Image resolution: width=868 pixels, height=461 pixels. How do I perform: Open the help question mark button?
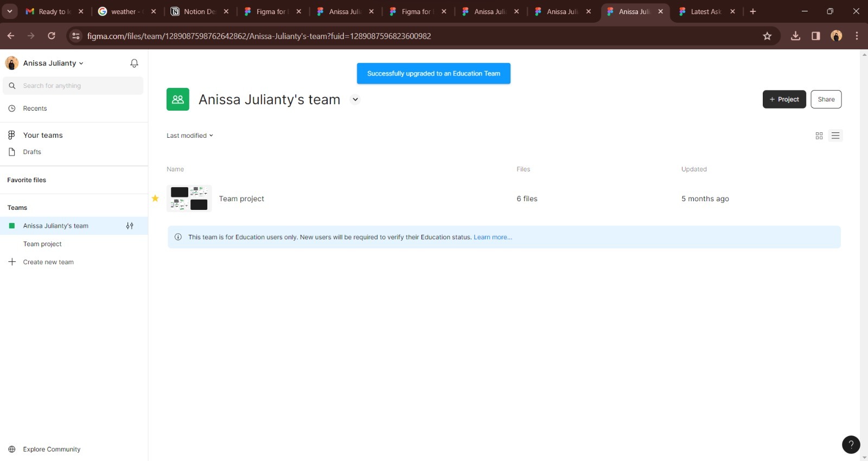pyautogui.click(x=851, y=445)
